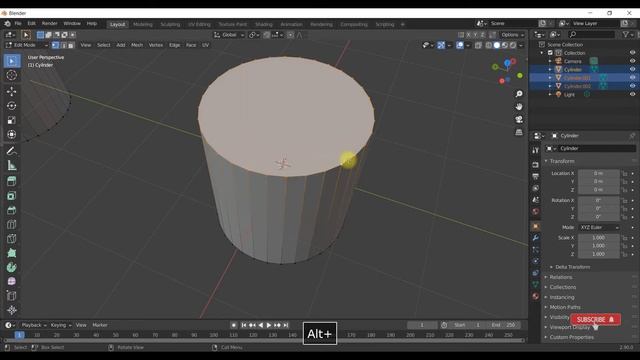Screen dimensions: 640x360
Task: Open the Window menu
Action: tap(72, 24)
